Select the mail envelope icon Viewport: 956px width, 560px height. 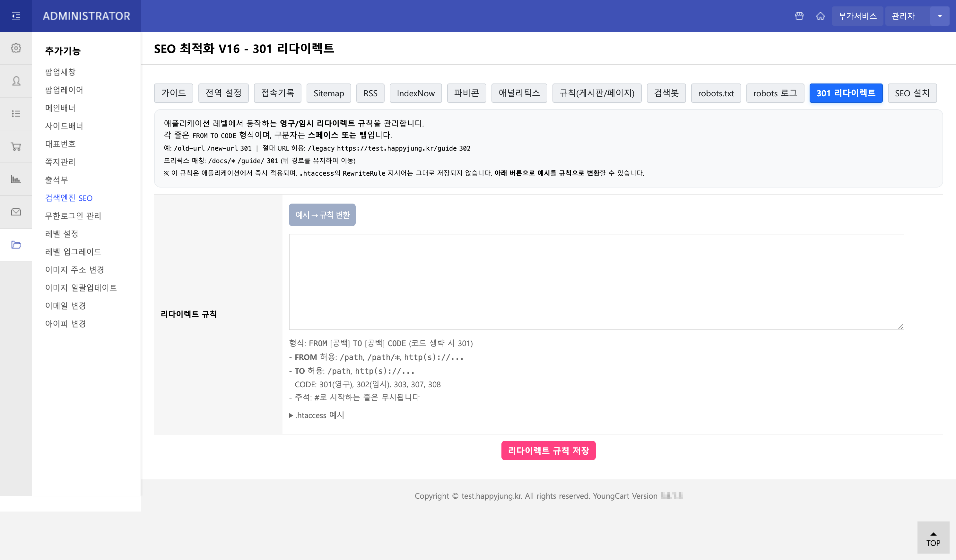[16, 212]
